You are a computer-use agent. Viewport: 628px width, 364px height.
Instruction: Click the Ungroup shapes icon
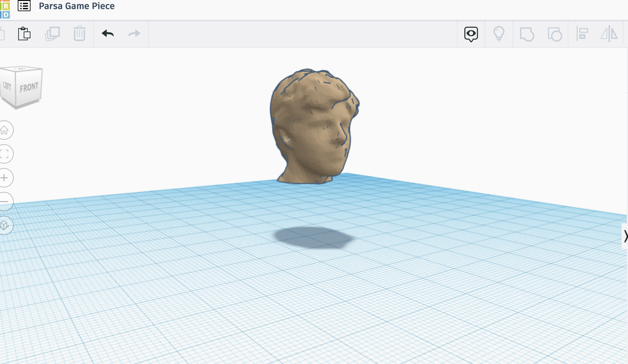(x=554, y=34)
